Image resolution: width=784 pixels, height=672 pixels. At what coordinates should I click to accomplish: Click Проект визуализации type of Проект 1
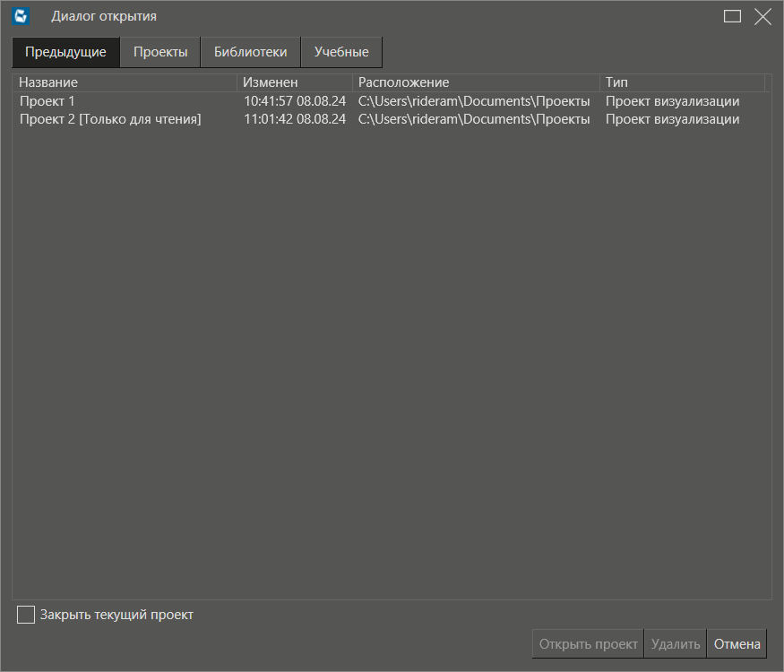tap(672, 101)
